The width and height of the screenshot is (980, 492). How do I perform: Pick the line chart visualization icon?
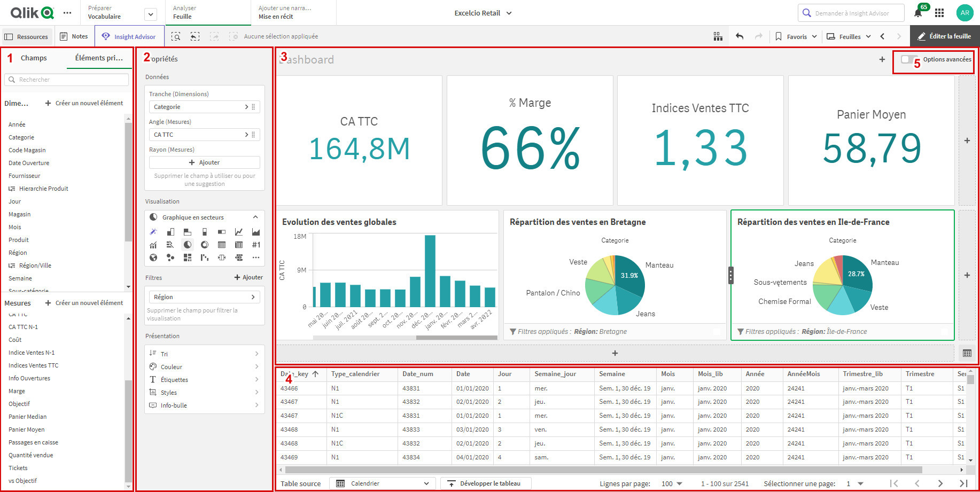tap(239, 232)
